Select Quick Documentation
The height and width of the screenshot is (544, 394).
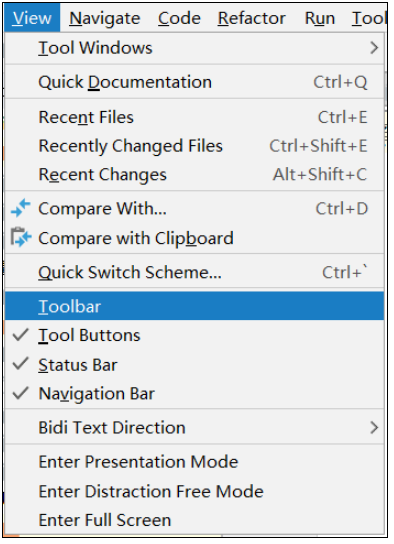(x=195, y=82)
